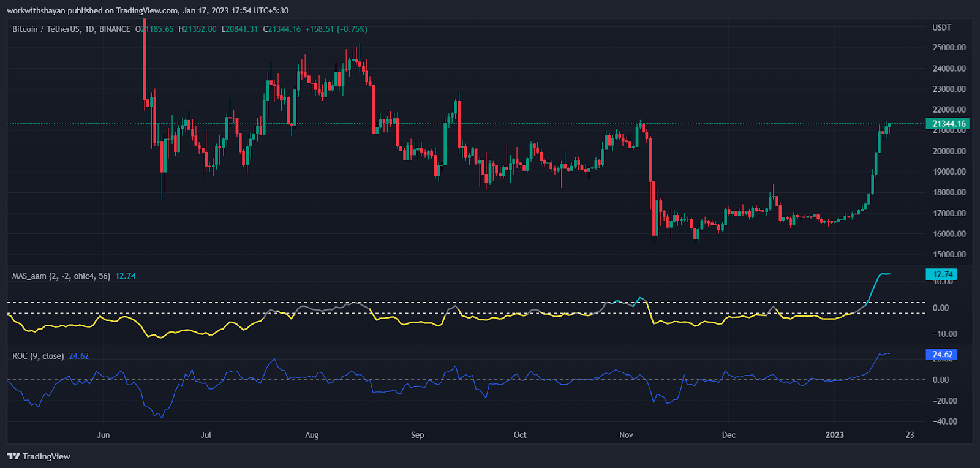Click the 23 date label on time axis

tap(910, 435)
